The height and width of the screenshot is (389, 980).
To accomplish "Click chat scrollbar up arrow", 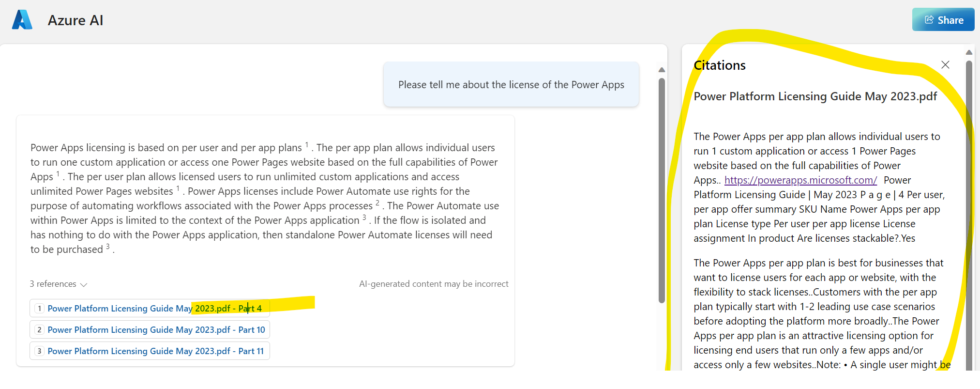I will (x=662, y=70).
